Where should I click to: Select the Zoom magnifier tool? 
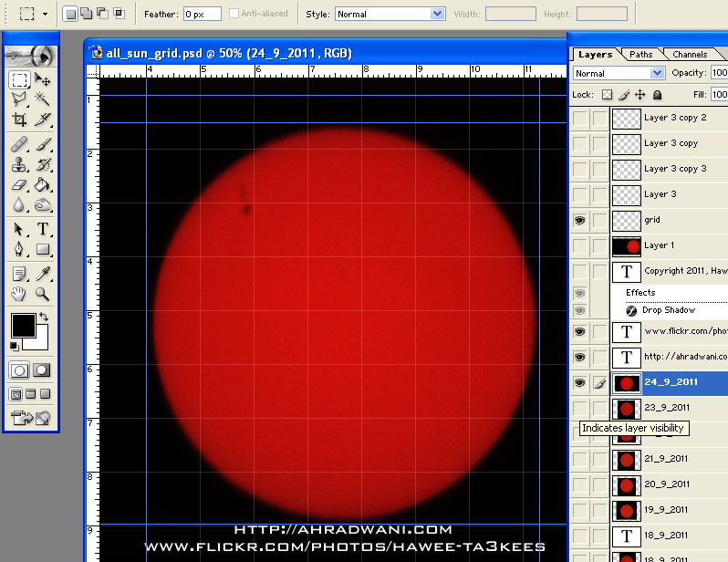pyautogui.click(x=42, y=294)
